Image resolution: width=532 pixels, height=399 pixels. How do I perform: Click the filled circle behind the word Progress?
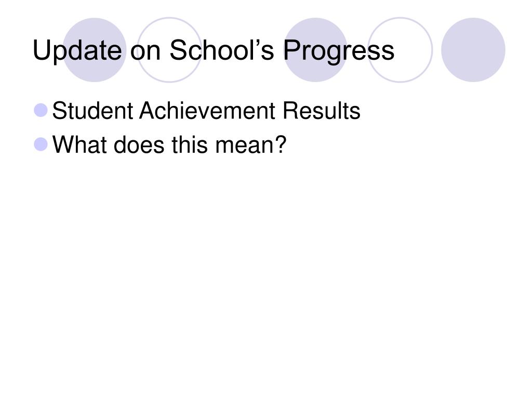tap(315, 50)
